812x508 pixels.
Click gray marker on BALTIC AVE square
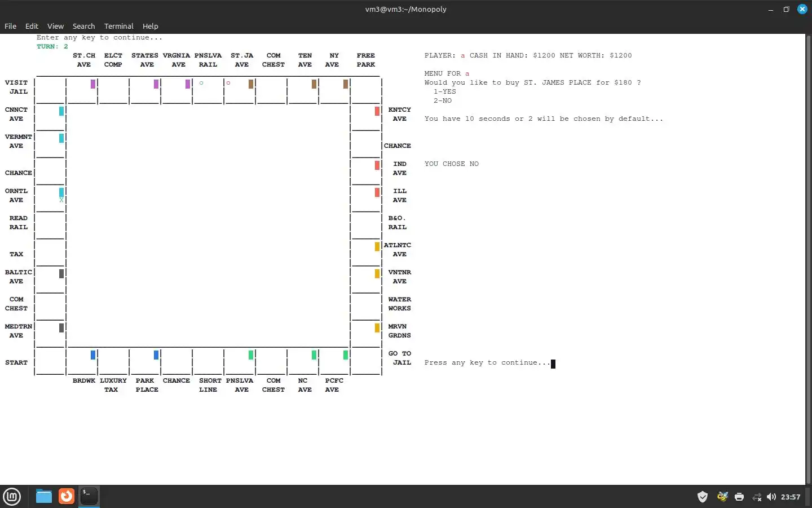[x=61, y=274]
